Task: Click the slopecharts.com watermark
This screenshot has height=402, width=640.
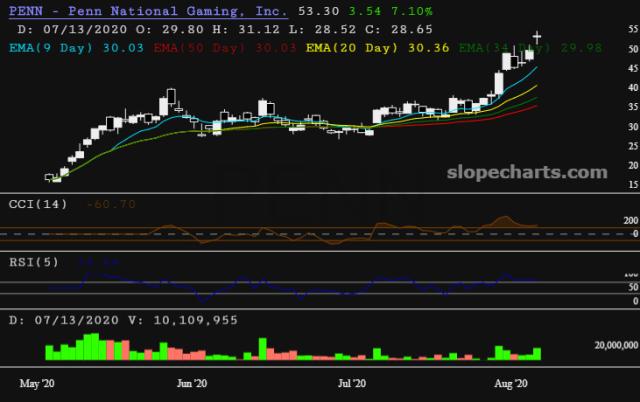Action: (531, 172)
